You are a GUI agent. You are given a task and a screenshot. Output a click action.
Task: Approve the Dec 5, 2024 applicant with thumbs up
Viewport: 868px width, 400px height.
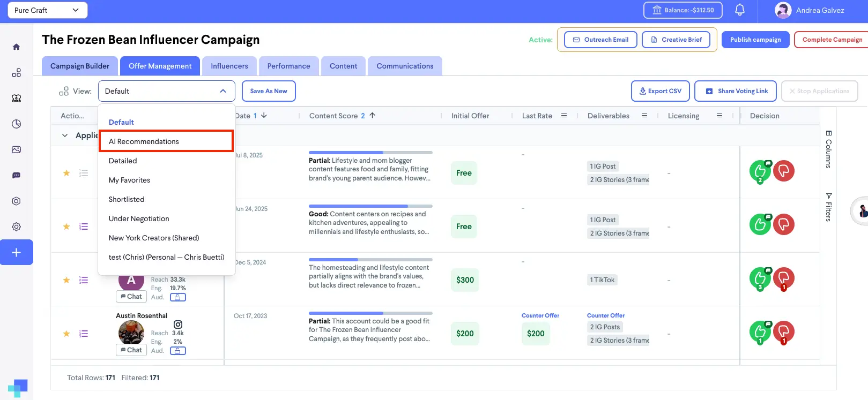pos(760,278)
